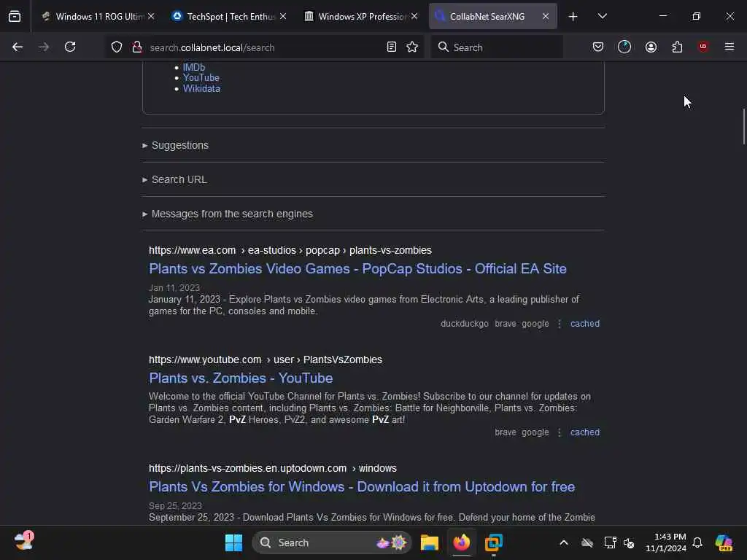This screenshot has height=560, width=747.
Task: Open Plants vs Zombies Official EA Site result
Action: click(x=357, y=268)
